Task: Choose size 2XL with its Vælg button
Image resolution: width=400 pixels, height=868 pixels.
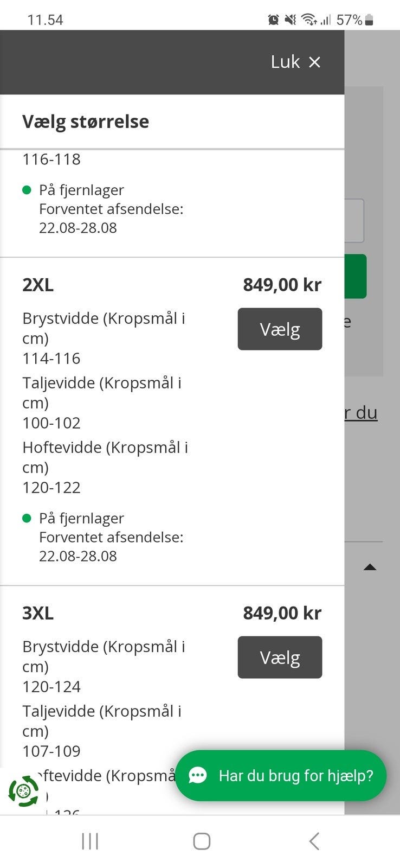Action: (280, 329)
